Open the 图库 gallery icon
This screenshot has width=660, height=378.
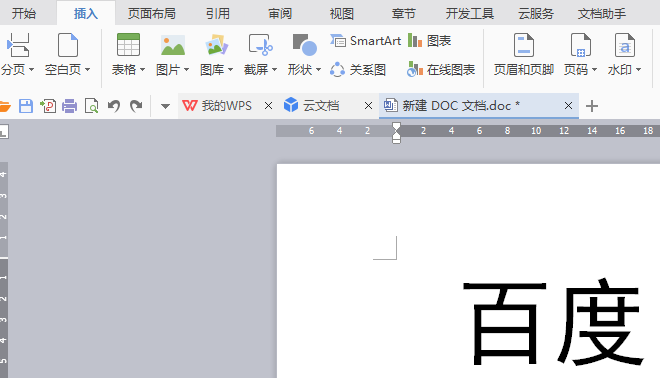217,45
